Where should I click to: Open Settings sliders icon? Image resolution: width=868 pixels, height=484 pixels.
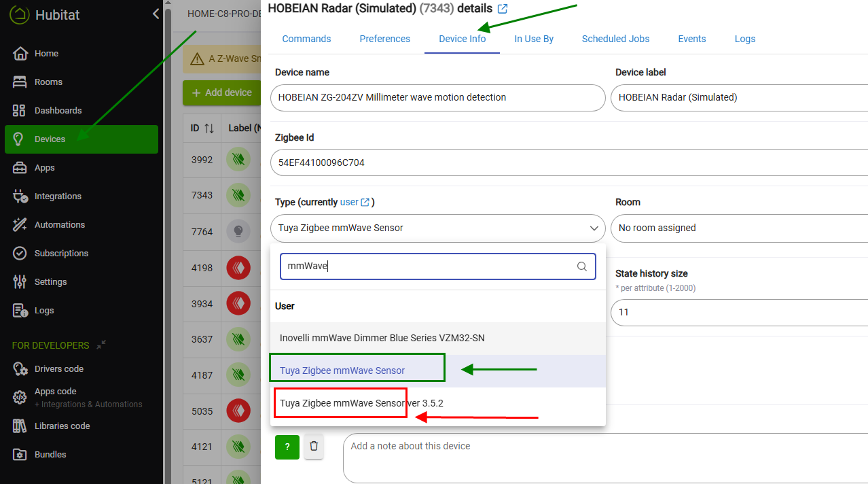click(20, 281)
